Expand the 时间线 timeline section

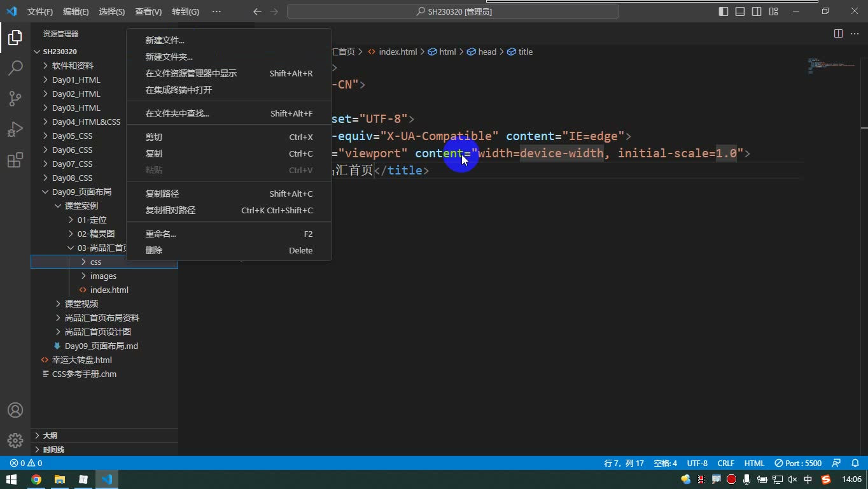(x=104, y=450)
